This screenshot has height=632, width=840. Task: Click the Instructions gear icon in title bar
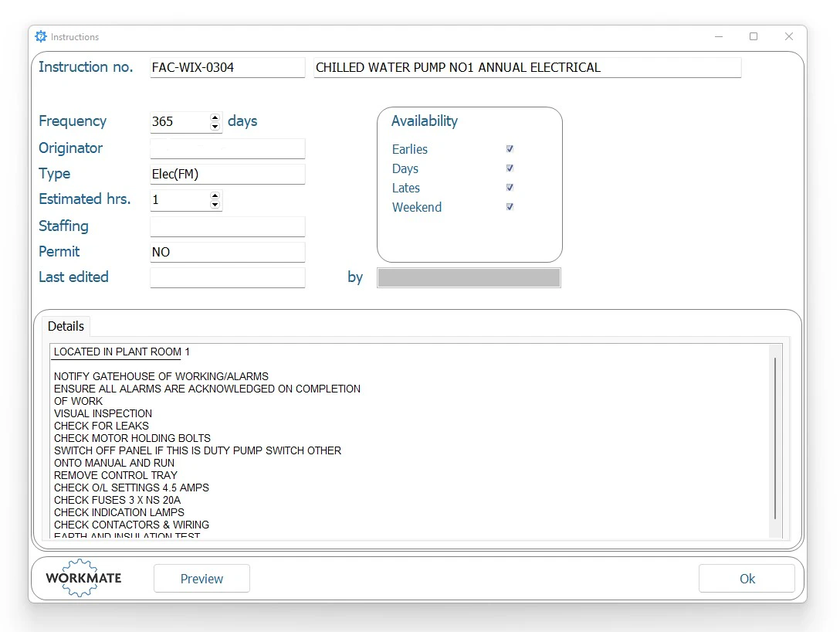point(40,36)
